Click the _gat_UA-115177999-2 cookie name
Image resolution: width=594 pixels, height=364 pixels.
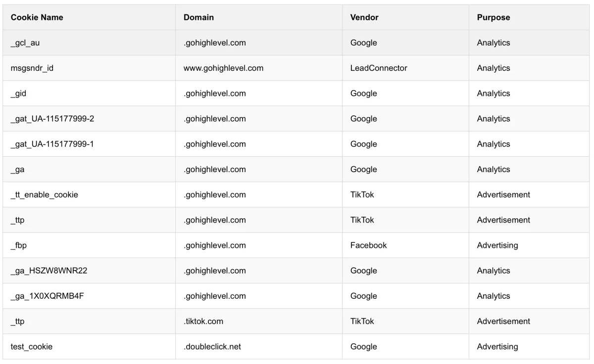pos(52,119)
